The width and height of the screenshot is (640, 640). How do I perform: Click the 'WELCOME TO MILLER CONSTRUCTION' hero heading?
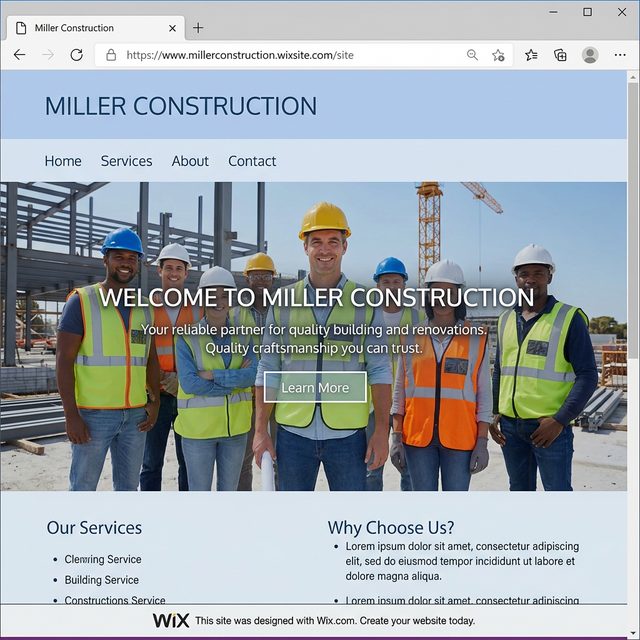(316, 297)
